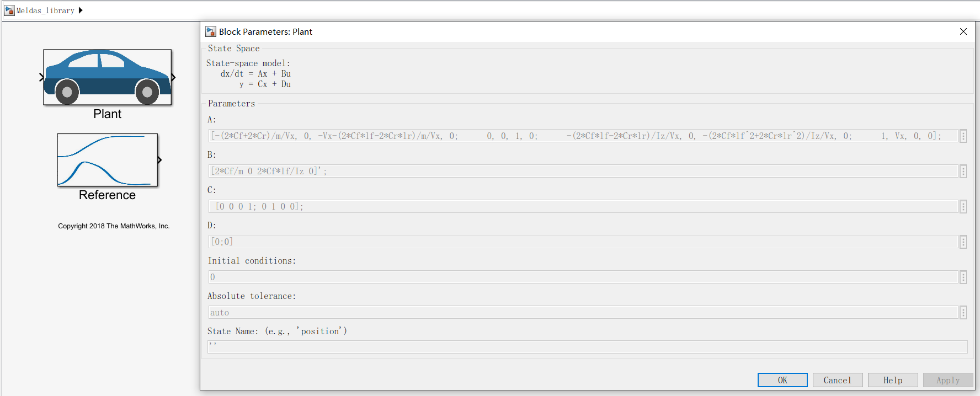The image size is (980, 396).
Task: Click the Plant block input port arrow
Action: click(41, 77)
